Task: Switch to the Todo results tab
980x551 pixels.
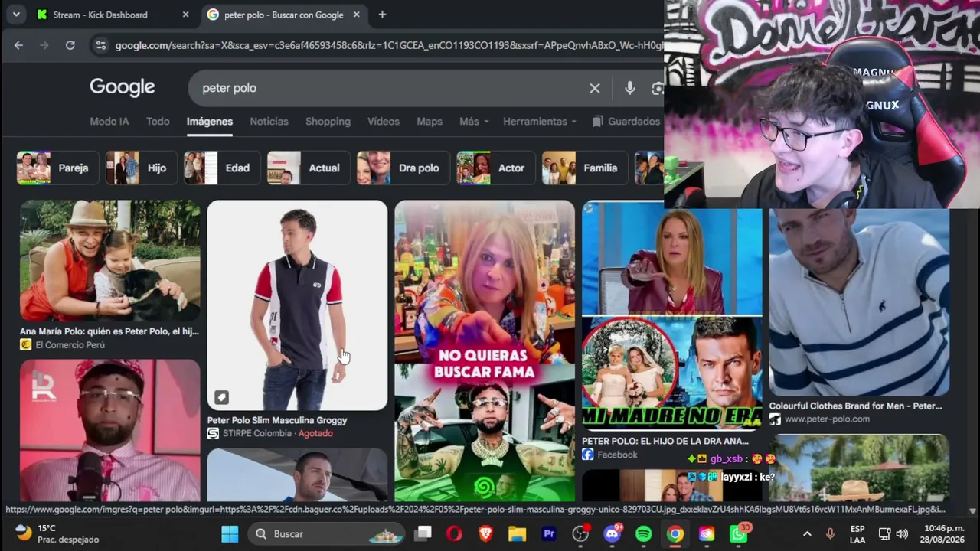Action: [158, 122]
